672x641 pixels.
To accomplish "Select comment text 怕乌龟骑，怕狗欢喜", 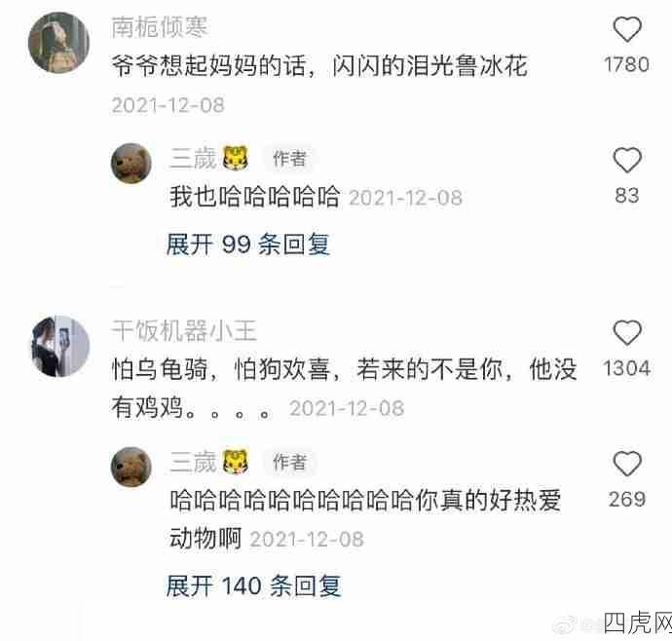I will point(220,369).
